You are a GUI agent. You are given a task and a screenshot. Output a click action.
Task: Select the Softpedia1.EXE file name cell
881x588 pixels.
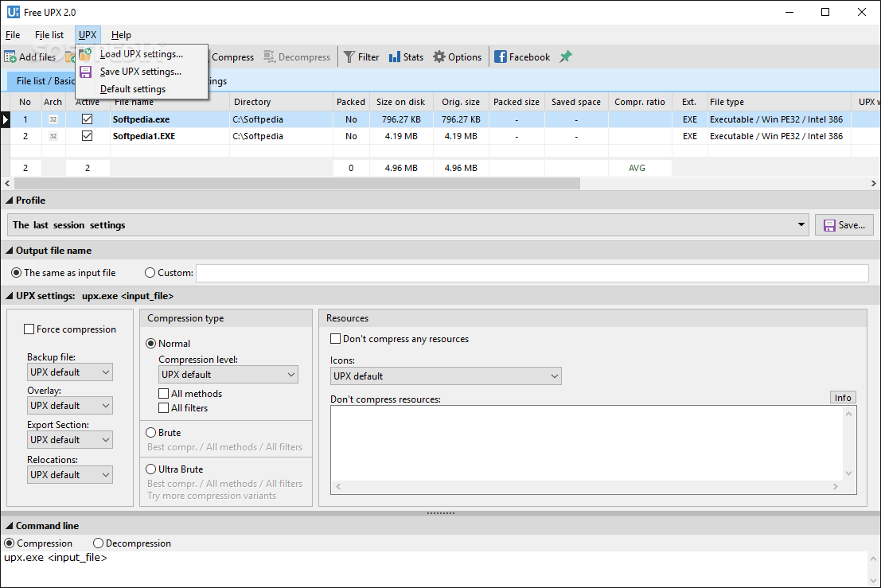(x=170, y=136)
